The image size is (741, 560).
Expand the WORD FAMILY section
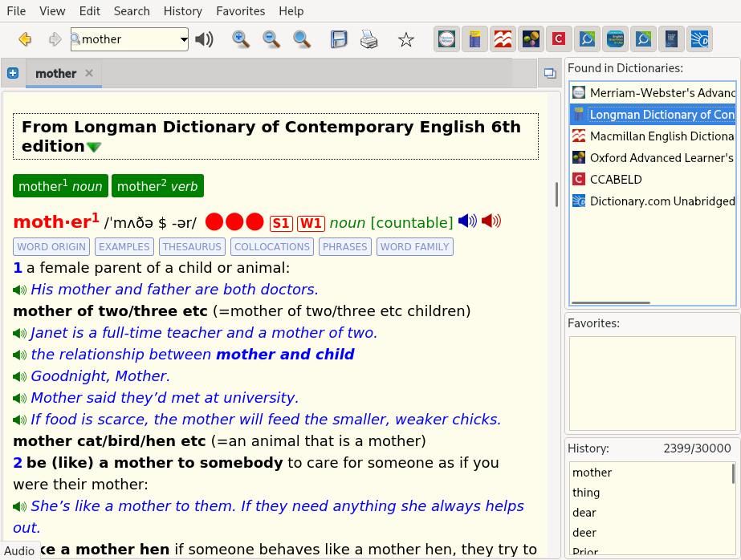(x=415, y=247)
